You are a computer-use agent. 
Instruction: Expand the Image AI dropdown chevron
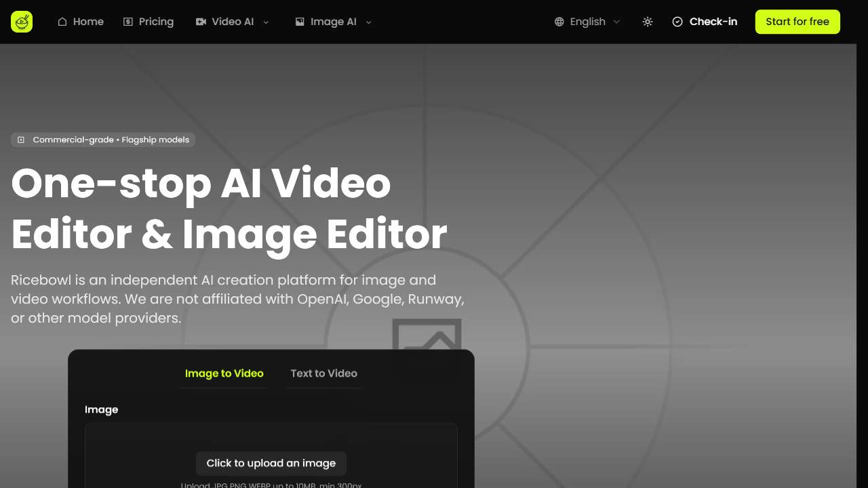coord(369,22)
